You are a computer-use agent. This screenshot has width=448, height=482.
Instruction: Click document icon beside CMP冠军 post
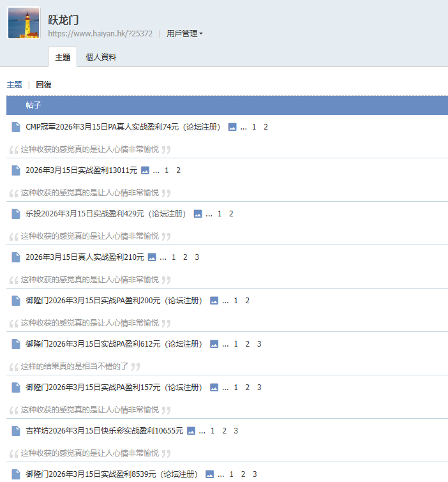[x=16, y=127]
